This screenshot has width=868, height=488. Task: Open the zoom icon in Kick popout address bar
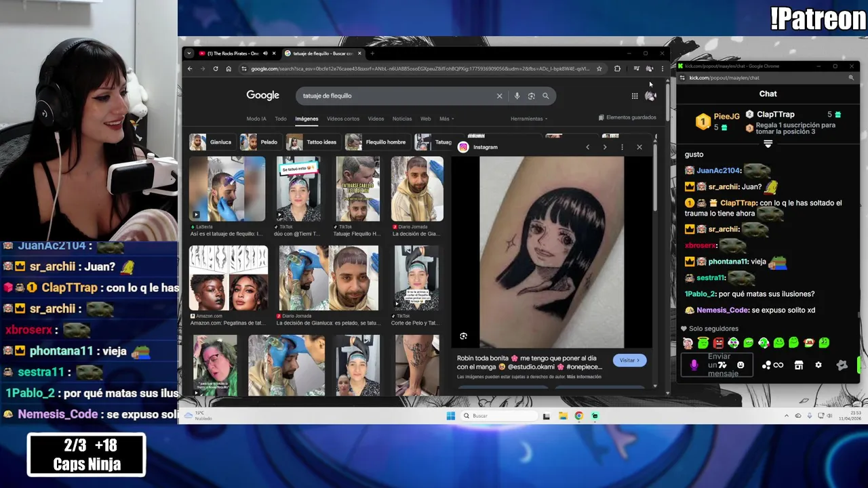click(851, 78)
